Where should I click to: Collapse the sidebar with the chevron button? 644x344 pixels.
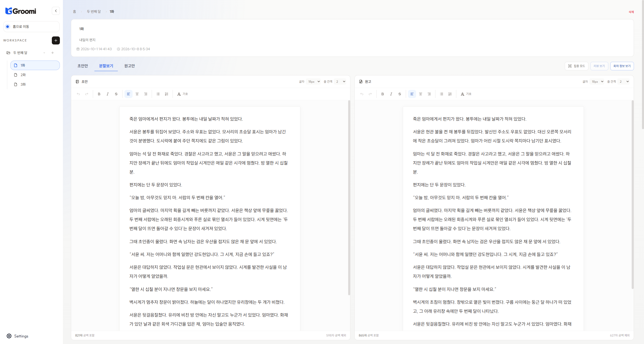[56, 11]
